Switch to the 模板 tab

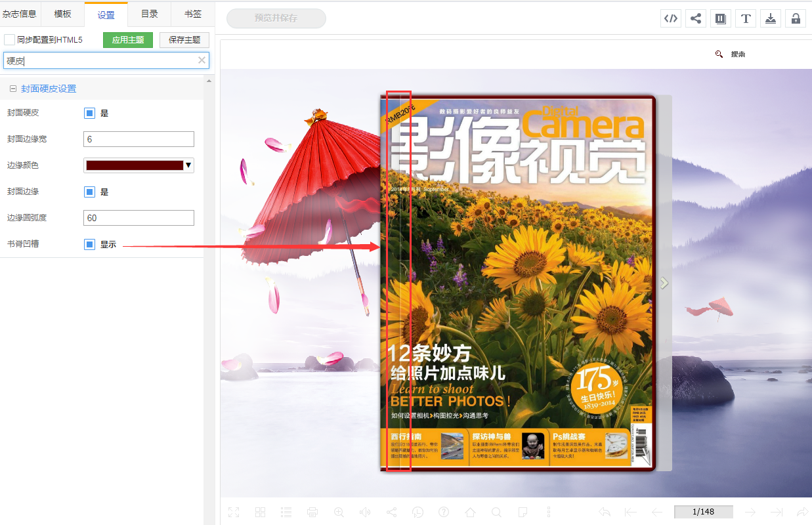pyautogui.click(x=63, y=14)
